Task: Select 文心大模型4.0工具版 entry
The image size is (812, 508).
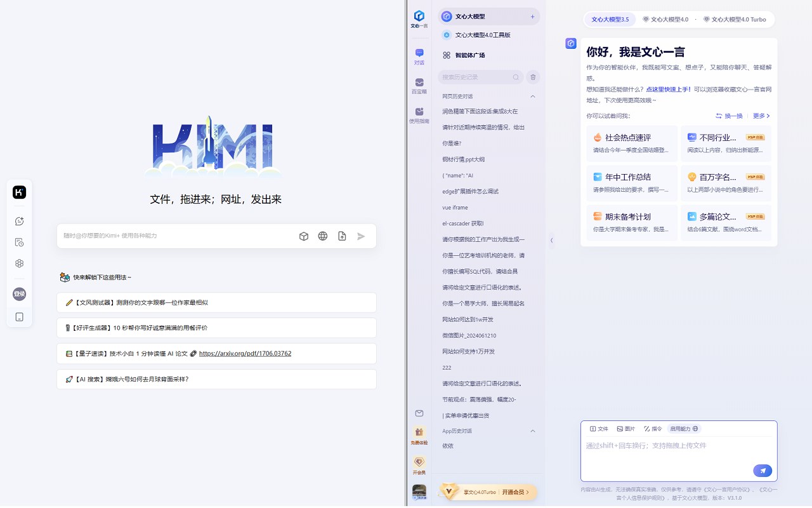Action: pos(488,35)
